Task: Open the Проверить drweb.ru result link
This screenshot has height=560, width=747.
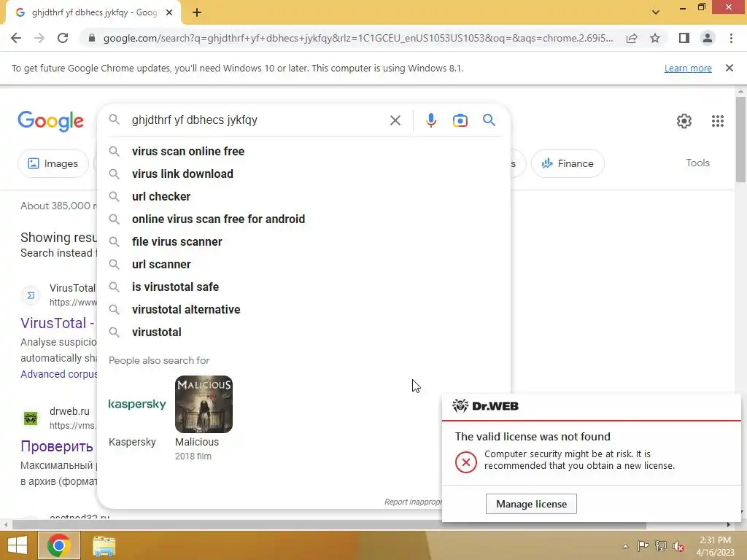Action: click(56, 446)
